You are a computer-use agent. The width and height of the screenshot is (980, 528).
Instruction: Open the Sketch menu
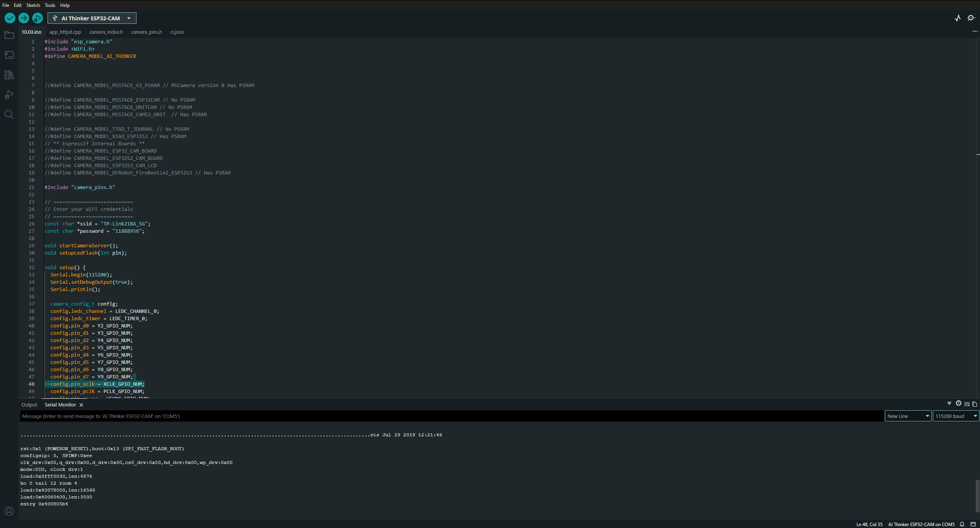[x=33, y=5]
